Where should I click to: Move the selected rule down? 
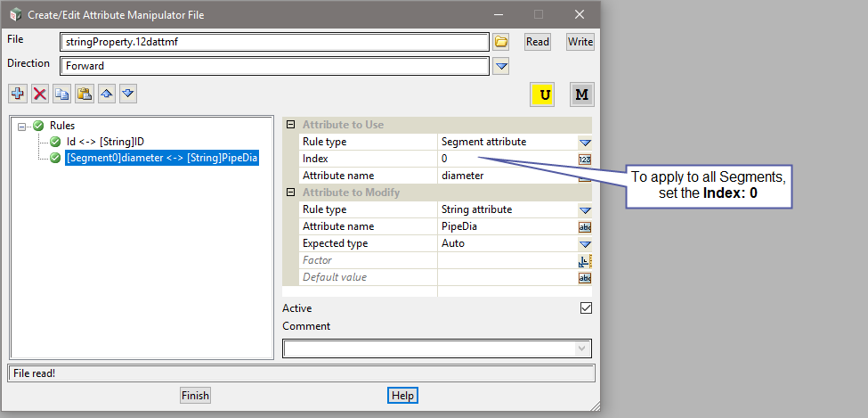coord(128,94)
